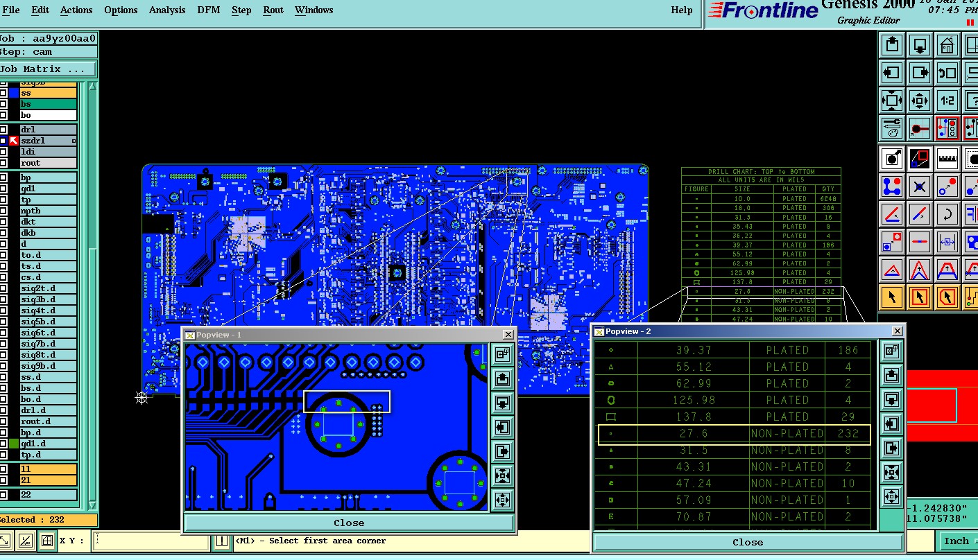Click the pan left arrow icon
The width and height of the screenshot is (978, 560).
(x=892, y=73)
